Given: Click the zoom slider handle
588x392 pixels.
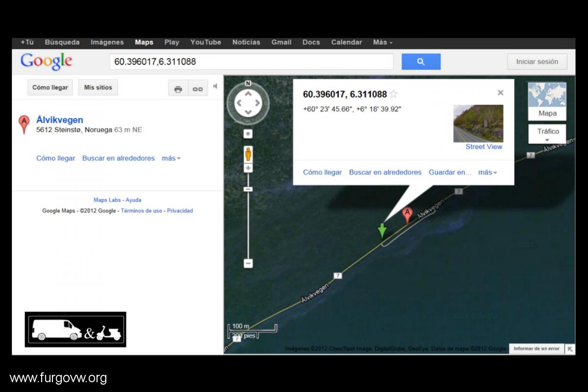Looking at the screenshot, I should (248, 189).
